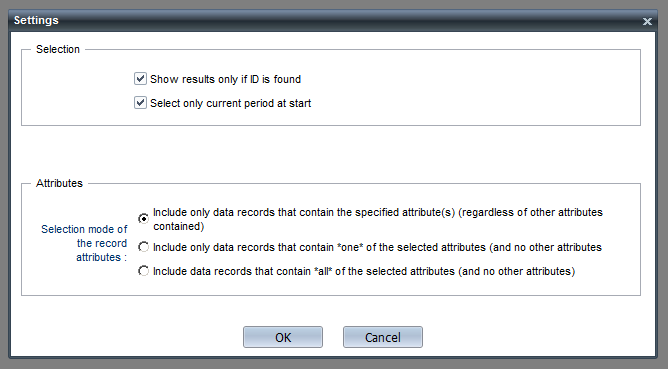
Task: Select the 'regardless of other attributes' radio button
Action: click(144, 219)
